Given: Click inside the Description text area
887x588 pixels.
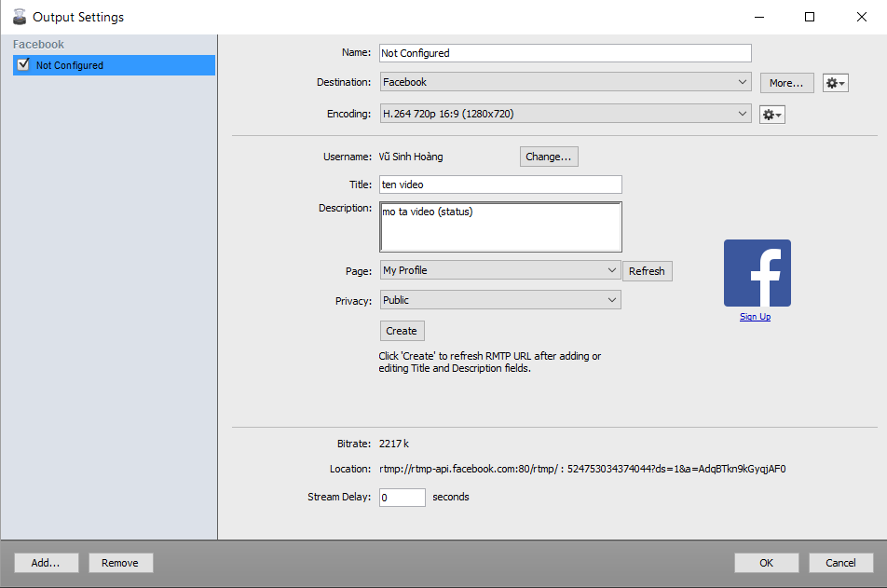Looking at the screenshot, I should click(500, 226).
